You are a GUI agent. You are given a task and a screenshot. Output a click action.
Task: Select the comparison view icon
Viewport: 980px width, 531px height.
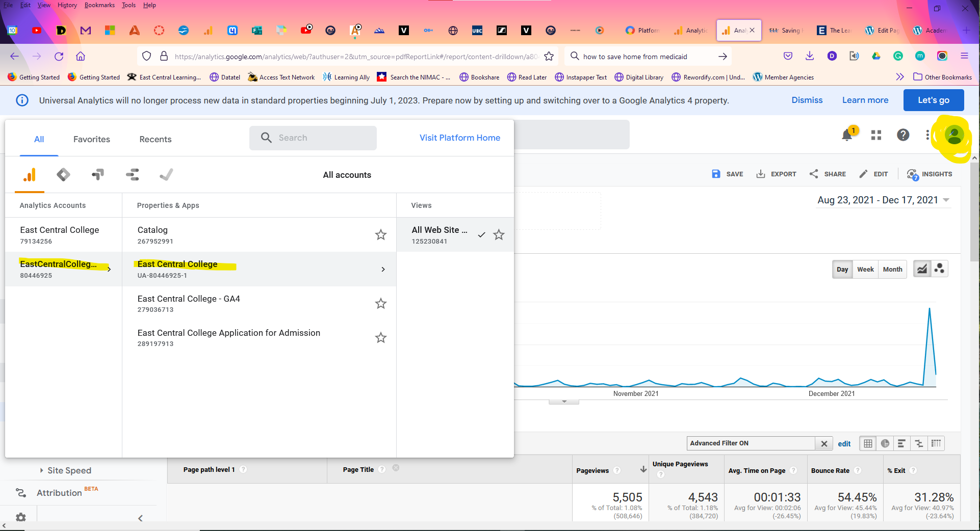(919, 443)
